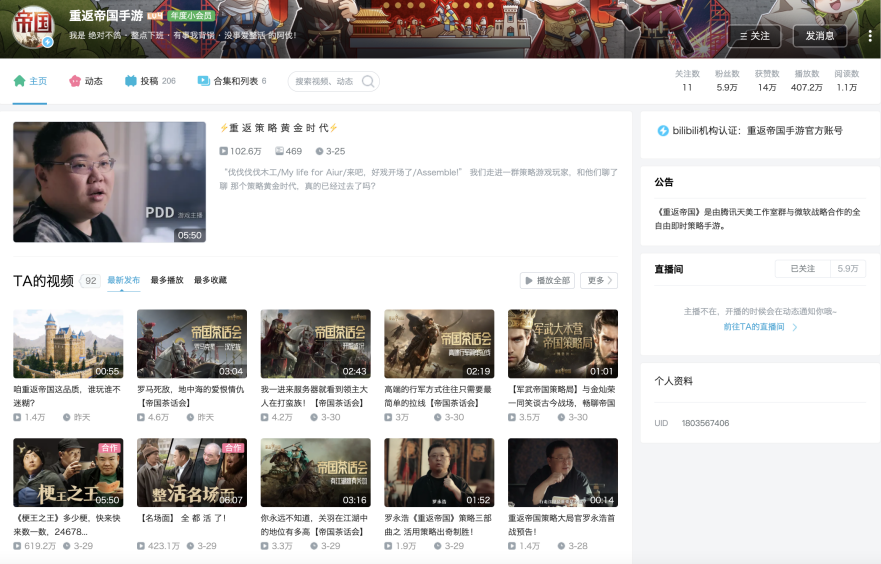This screenshot has width=881, height=564.
Task: Click the 帝国 profile avatar
Action: [33, 26]
